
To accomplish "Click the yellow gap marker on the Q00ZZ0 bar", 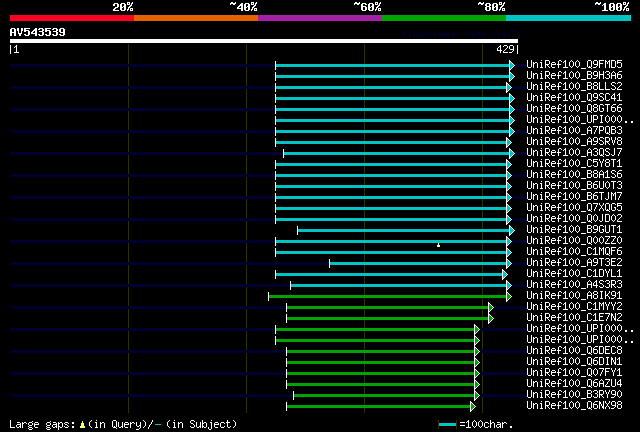I will (438, 245).
